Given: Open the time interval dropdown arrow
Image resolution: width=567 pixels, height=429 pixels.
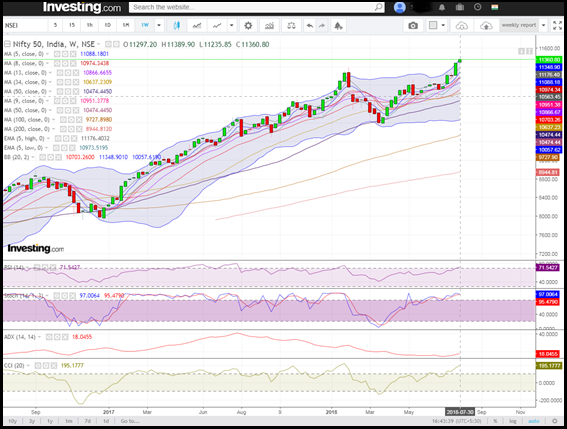Looking at the screenshot, I should (x=159, y=26).
